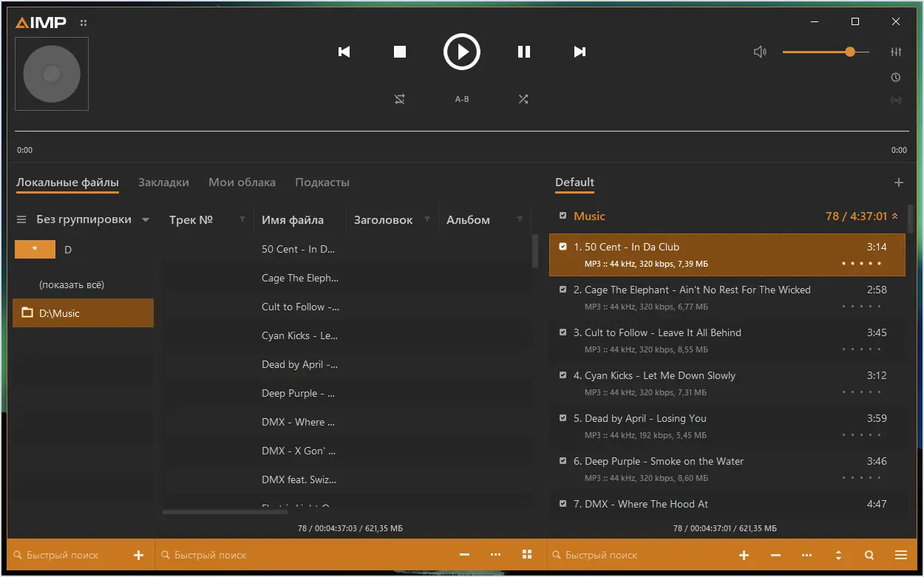Uncheck 50 Cent - In Da Club

pyautogui.click(x=563, y=247)
